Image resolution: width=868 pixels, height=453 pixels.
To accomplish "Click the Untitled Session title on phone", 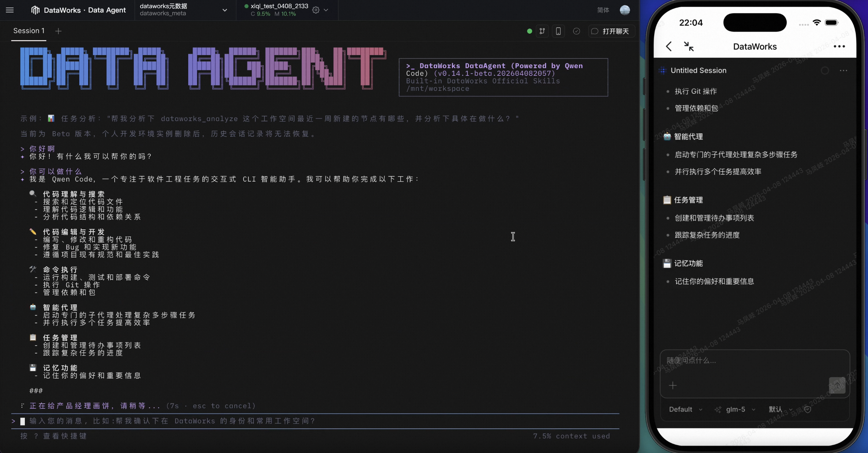I will pyautogui.click(x=698, y=70).
